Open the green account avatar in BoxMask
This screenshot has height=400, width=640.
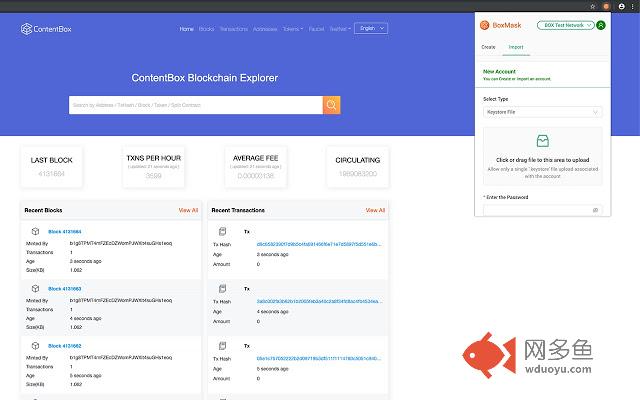click(601, 25)
